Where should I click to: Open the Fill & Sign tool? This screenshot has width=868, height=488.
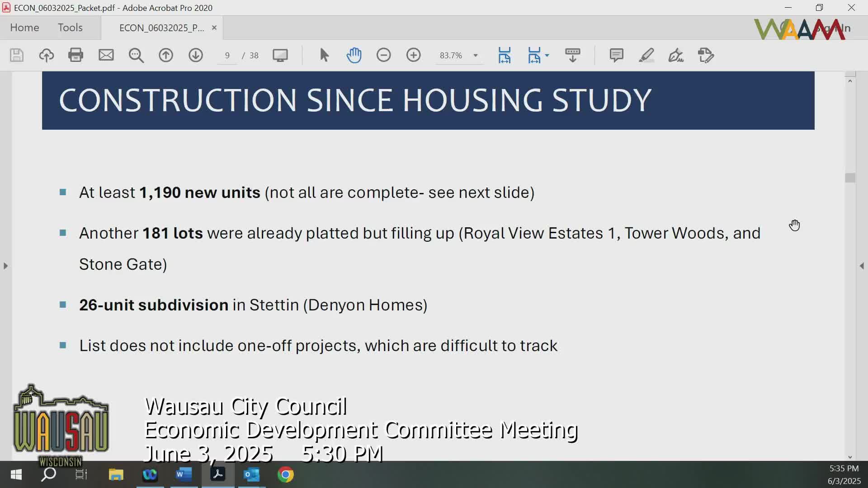click(x=675, y=55)
